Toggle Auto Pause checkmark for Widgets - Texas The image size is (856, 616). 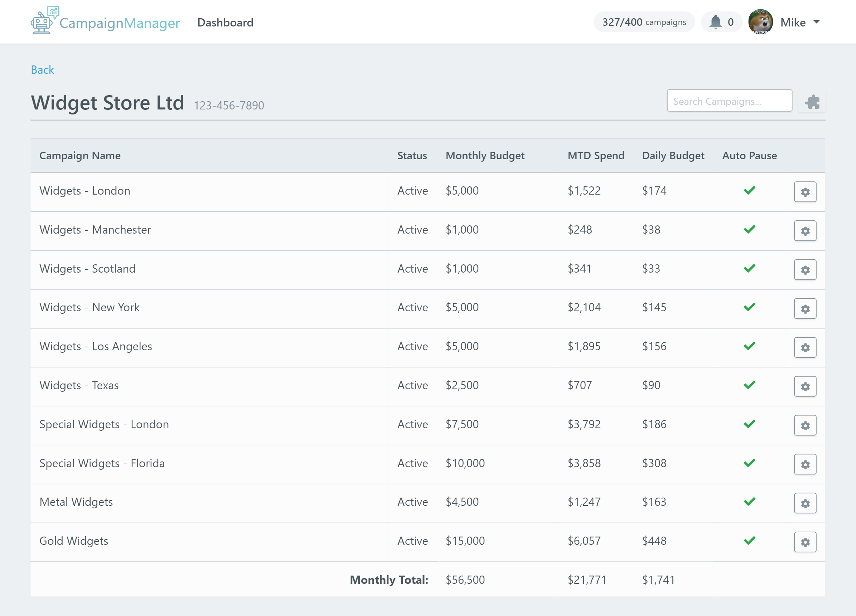tap(750, 385)
